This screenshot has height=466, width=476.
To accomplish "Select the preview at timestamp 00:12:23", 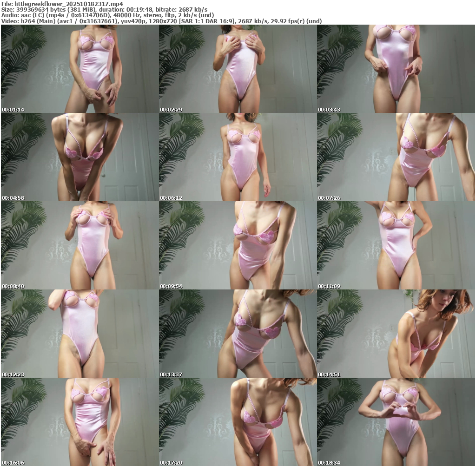I will (x=79, y=334).
